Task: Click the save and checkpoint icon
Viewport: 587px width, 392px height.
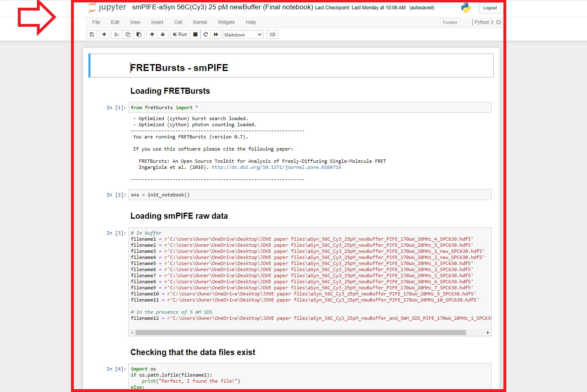Action: (92, 34)
